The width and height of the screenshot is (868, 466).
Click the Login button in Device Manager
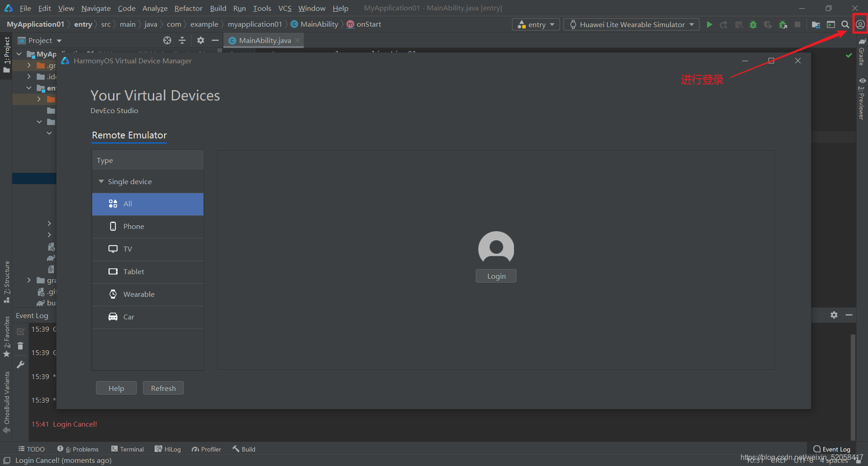496,276
